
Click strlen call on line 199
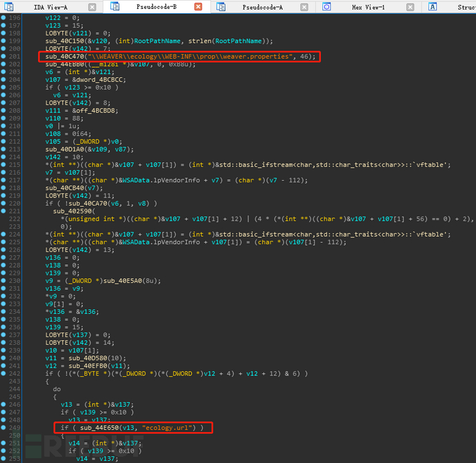[200, 41]
